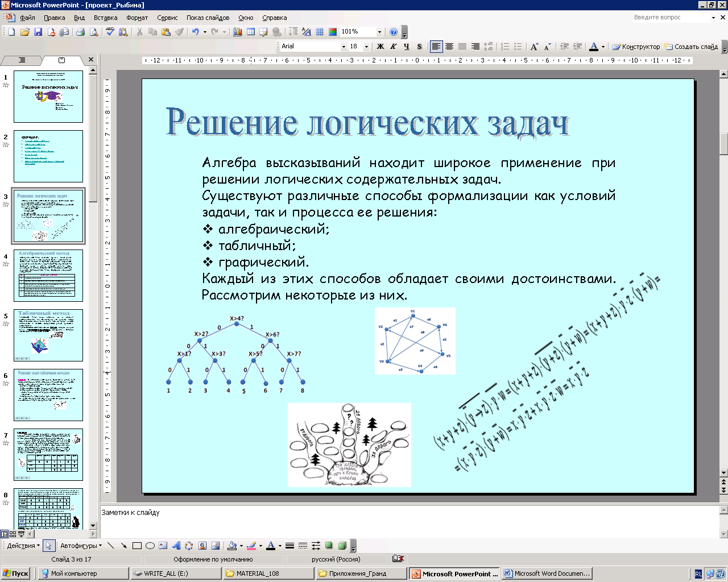Screen dimensions: 728x582
Task: Open the Правка menu
Action: 55,18
